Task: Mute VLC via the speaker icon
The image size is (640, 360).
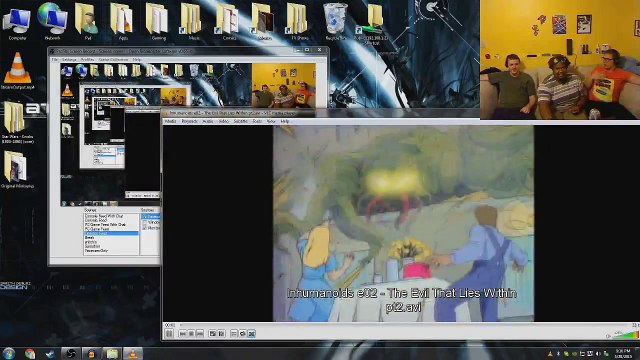Action: coord(608,336)
